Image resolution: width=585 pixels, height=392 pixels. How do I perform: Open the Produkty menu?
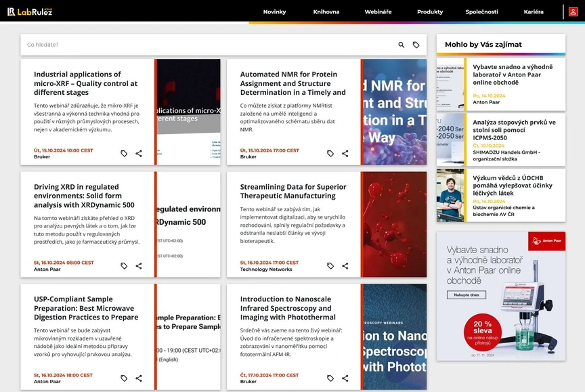click(x=430, y=12)
